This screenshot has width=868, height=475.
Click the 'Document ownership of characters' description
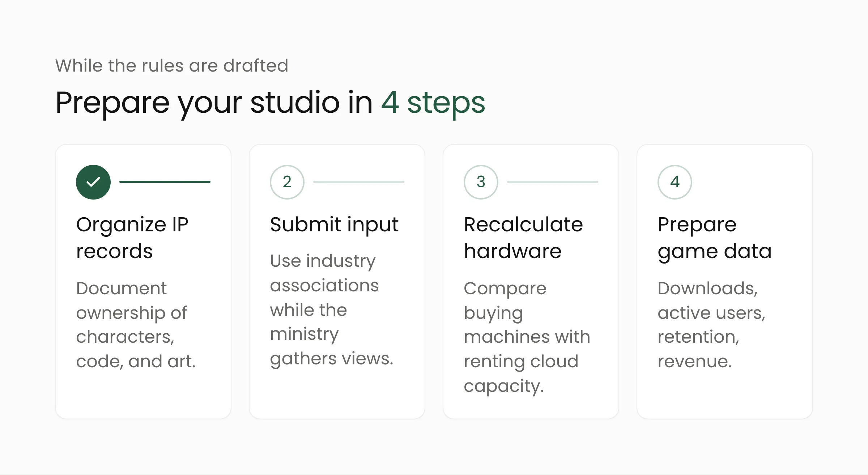136,325
